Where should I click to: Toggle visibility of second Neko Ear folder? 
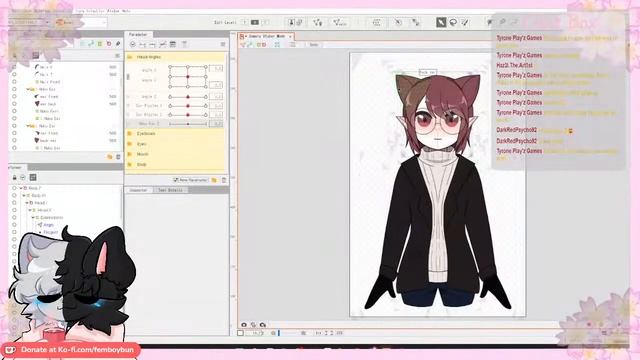pyautogui.click(x=14, y=126)
